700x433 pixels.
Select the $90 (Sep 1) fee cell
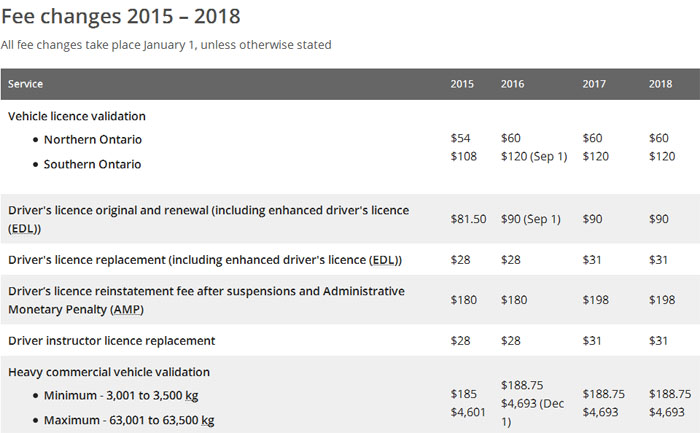click(x=532, y=219)
